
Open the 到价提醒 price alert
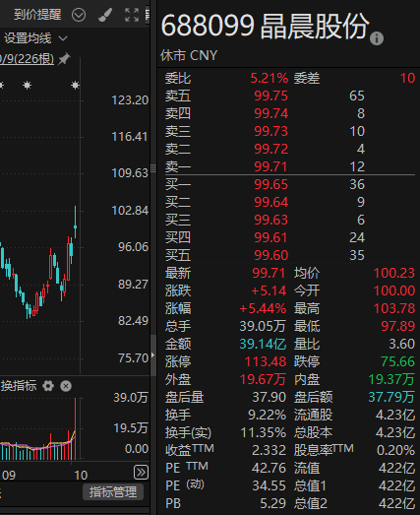[x=37, y=15]
